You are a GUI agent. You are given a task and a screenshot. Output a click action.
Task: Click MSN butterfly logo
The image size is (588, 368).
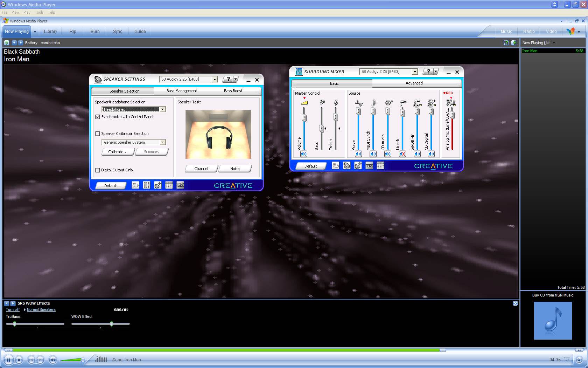pyautogui.click(x=570, y=31)
